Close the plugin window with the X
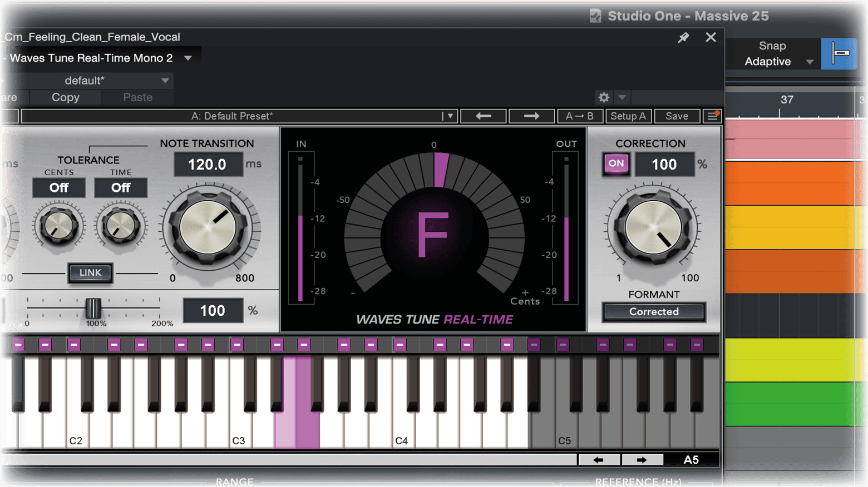 coord(711,37)
